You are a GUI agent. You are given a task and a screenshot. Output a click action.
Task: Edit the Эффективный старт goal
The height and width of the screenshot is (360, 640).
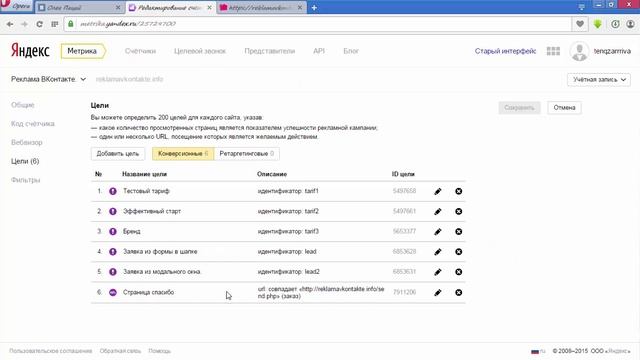(x=438, y=211)
